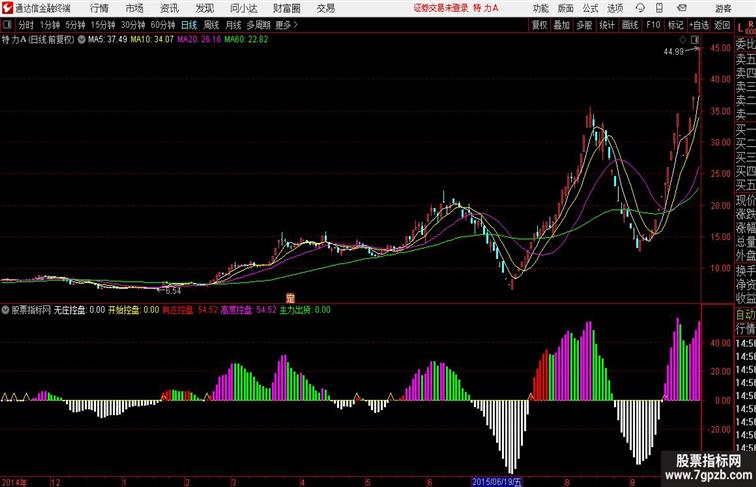The height and width of the screenshot is (487, 756).
Task: Click the 2014年 axis label
Action: (x=14, y=482)
